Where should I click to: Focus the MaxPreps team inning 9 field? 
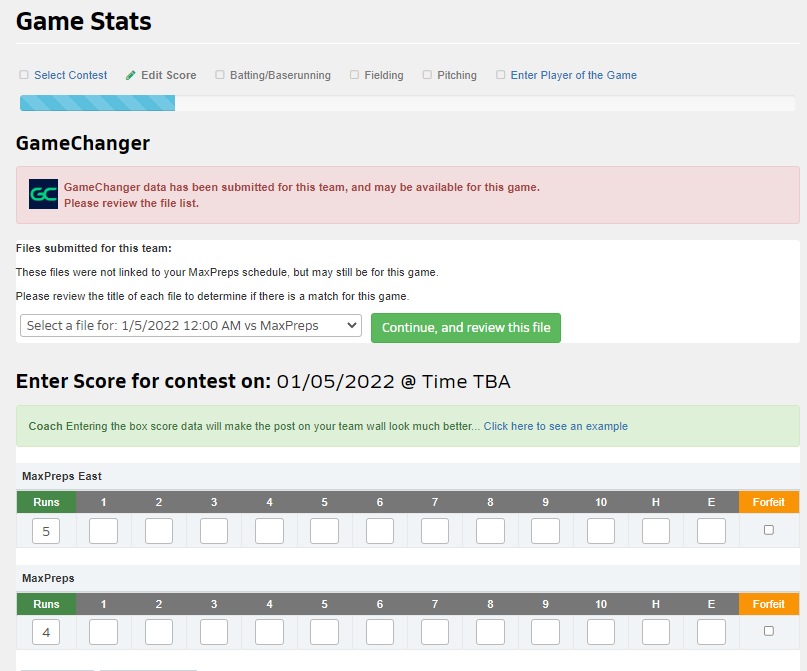546,632
